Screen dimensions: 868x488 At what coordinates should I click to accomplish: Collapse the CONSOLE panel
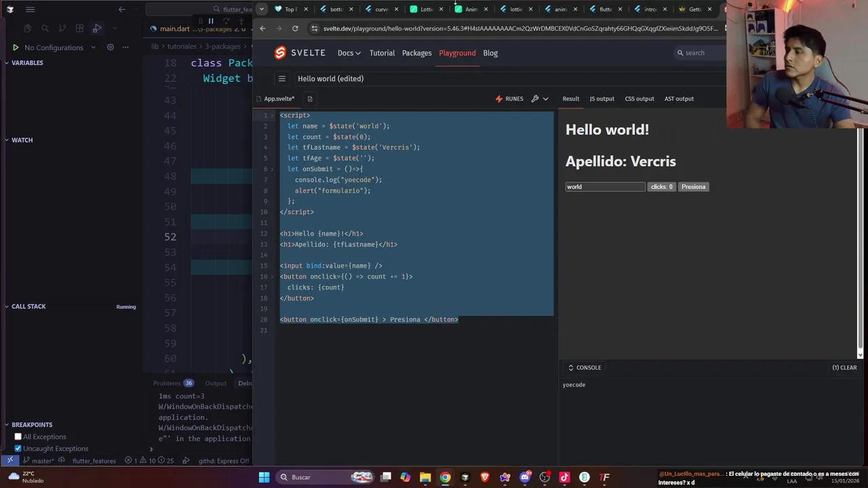click(584, 368)
